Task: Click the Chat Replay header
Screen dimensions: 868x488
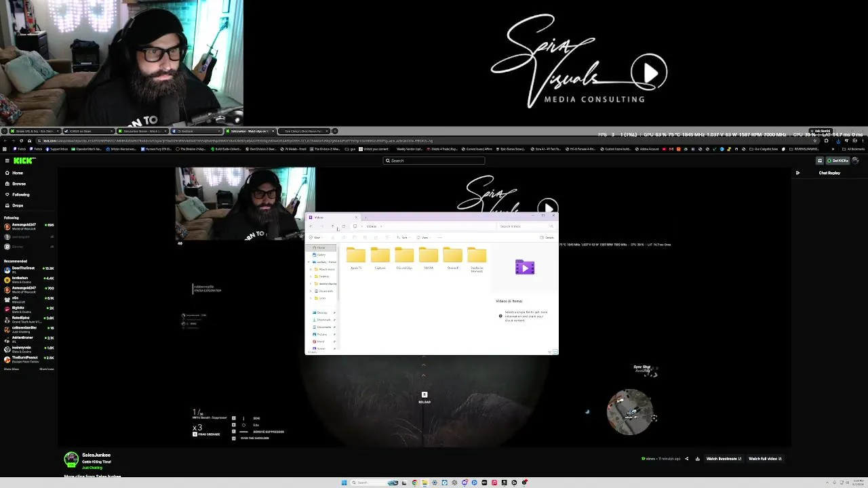Action: pyautogui.click(x=829, y=173)
